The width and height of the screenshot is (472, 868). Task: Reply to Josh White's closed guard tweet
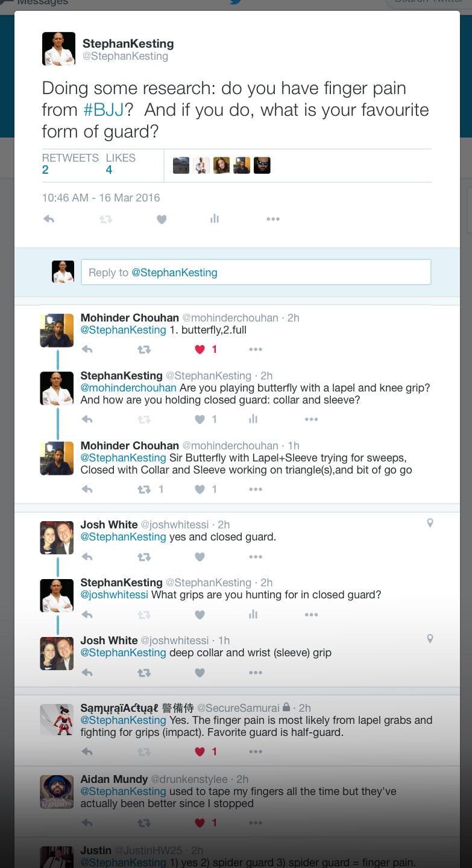click(87, 557)
